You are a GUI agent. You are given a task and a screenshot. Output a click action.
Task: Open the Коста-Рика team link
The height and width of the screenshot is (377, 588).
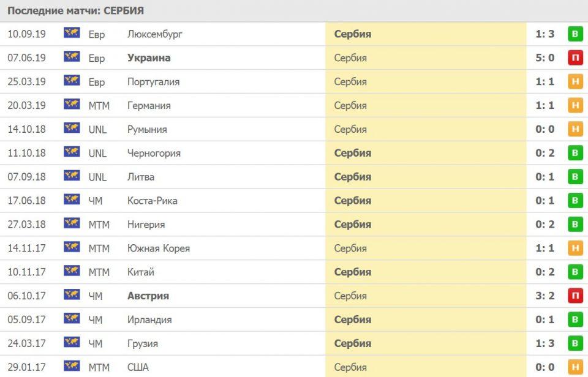(152, 201)
